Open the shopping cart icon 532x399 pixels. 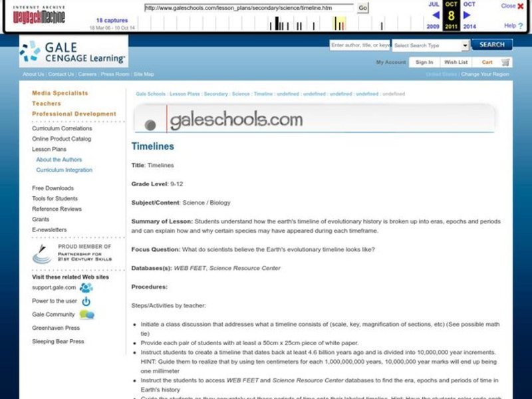(505, 62)
